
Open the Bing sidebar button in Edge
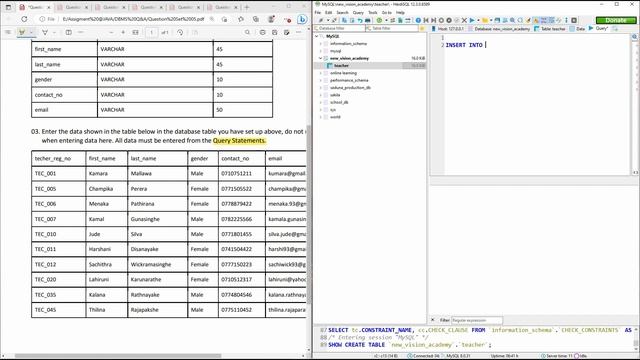coord(302,19)
